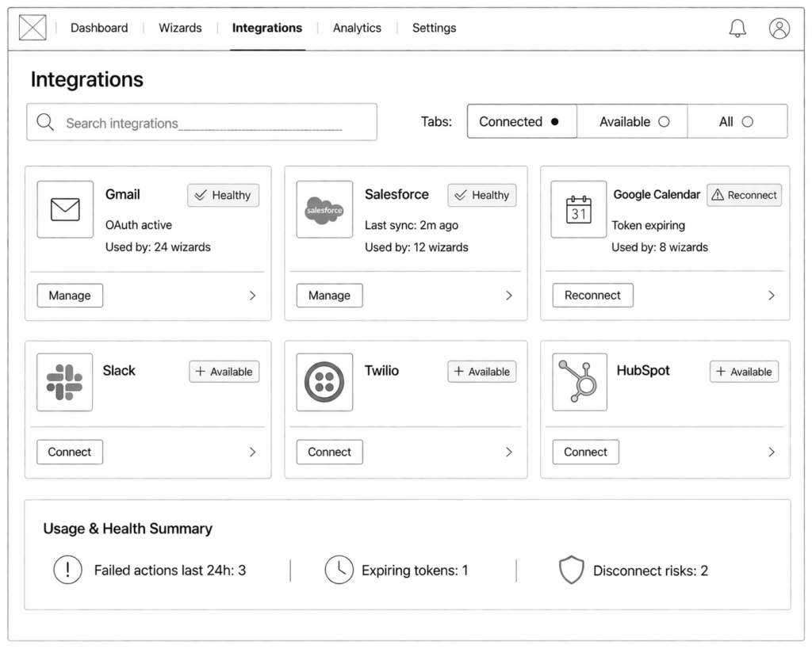Select the All filter option

pyautogui.click(x=737, y=121)
